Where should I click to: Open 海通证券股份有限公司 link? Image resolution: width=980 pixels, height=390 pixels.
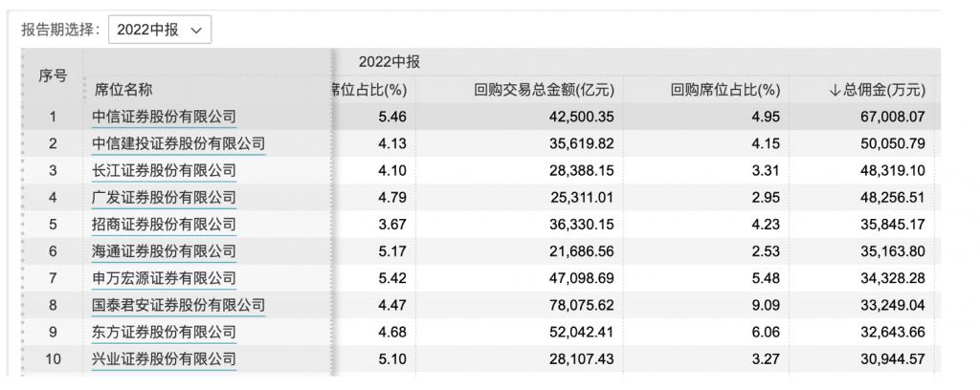[164, 251]
